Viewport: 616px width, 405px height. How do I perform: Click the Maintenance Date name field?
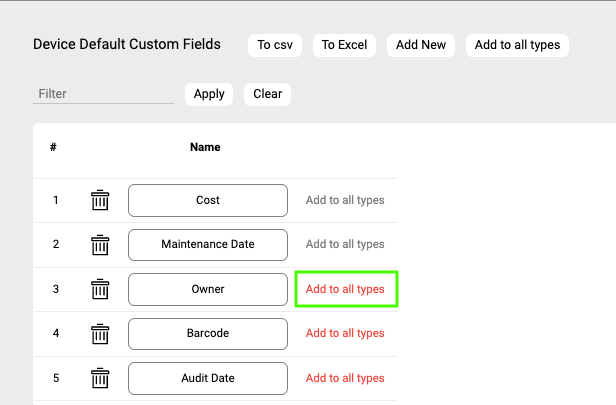[208, 244]
